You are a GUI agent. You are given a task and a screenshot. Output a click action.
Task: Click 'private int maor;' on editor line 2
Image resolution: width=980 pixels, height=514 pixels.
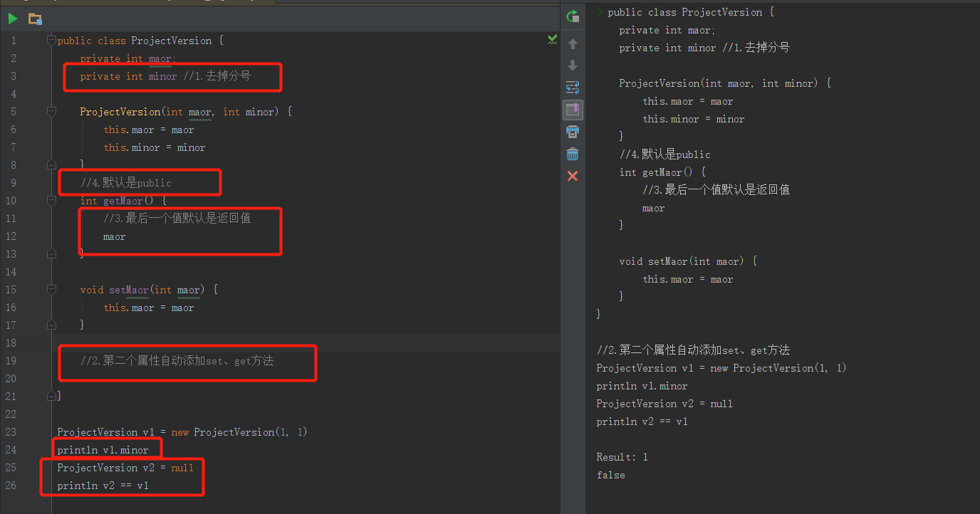(x=128, y=58)
